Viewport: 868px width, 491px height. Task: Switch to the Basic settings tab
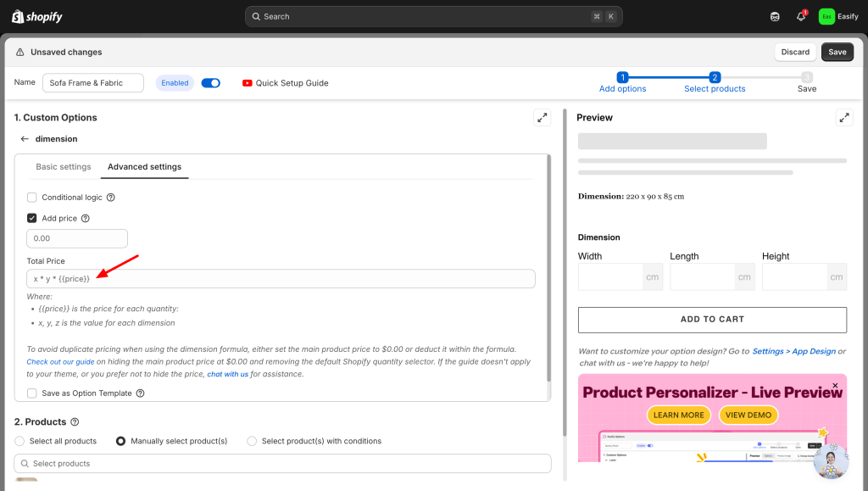pos(64,167)
